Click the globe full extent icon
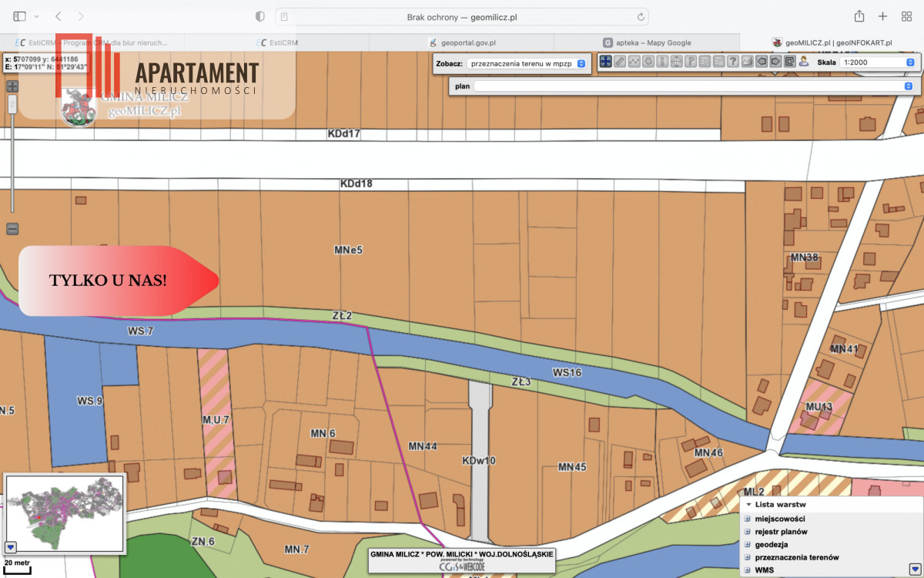Screen dimensions: 924x578 (x=677, y=62)
